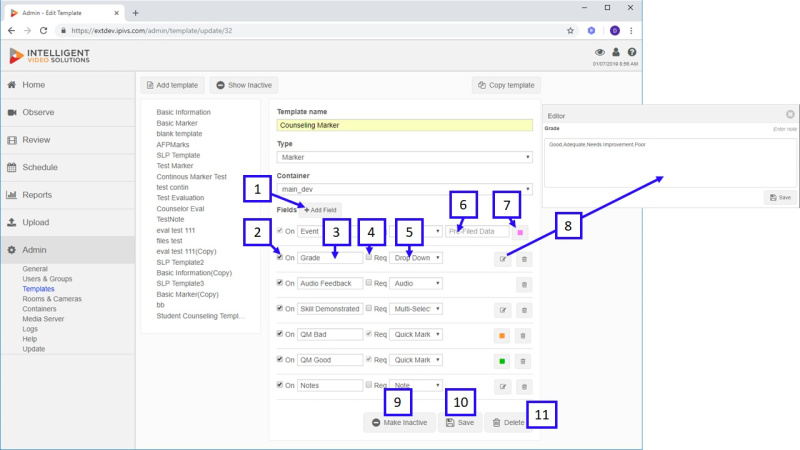Click Show Inactive button
This screenshot has width=800, height=450.
coord(244,85)
